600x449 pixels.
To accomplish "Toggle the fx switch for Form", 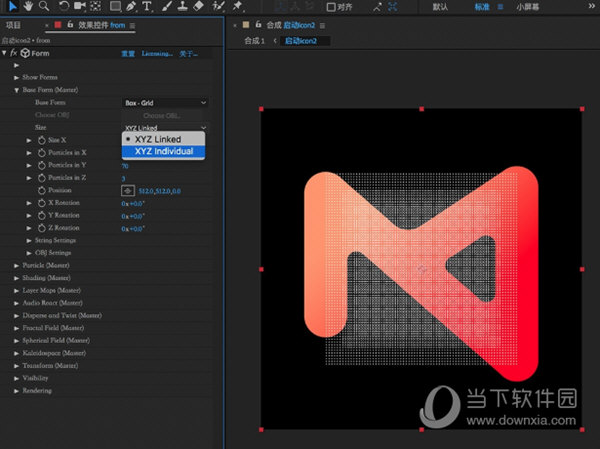I will coord(14,53).
